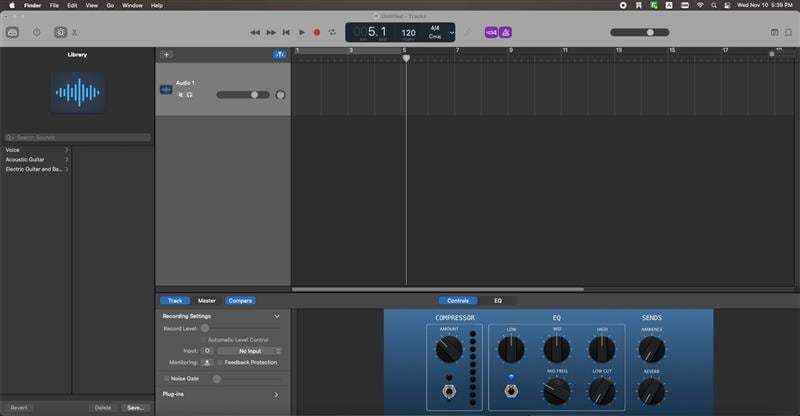800x416 pixels.
Task: Click the Revert button
Action: (19, 407)
